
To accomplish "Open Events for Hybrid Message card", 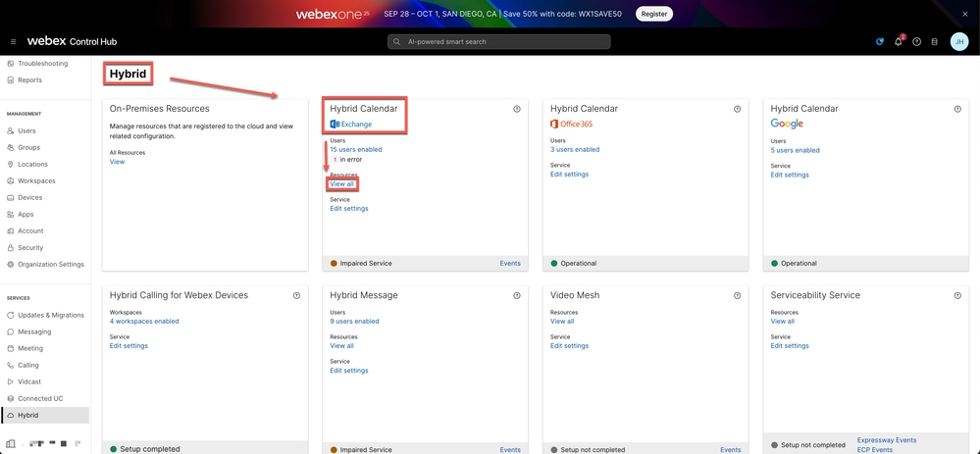I will click(x=510, y=450).
